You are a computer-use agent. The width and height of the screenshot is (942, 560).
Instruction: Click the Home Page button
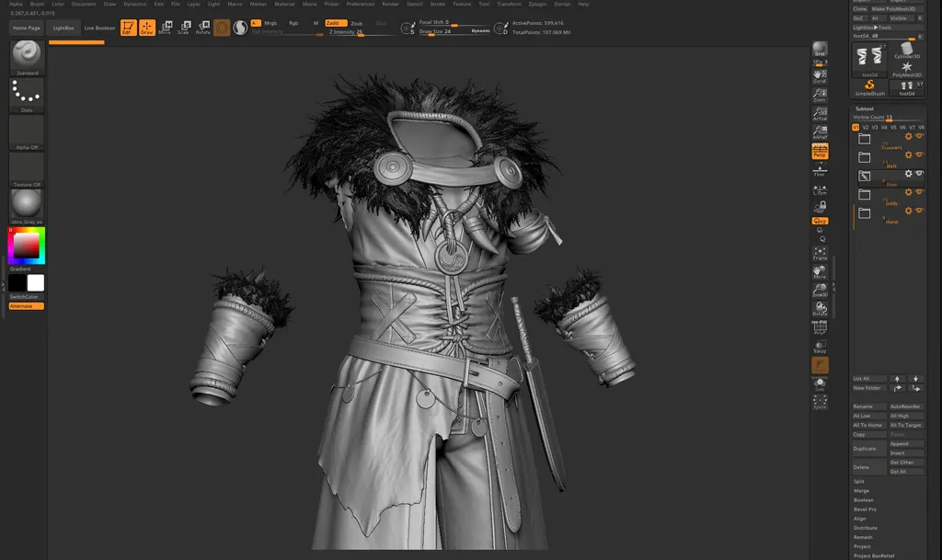coord(27,28)
